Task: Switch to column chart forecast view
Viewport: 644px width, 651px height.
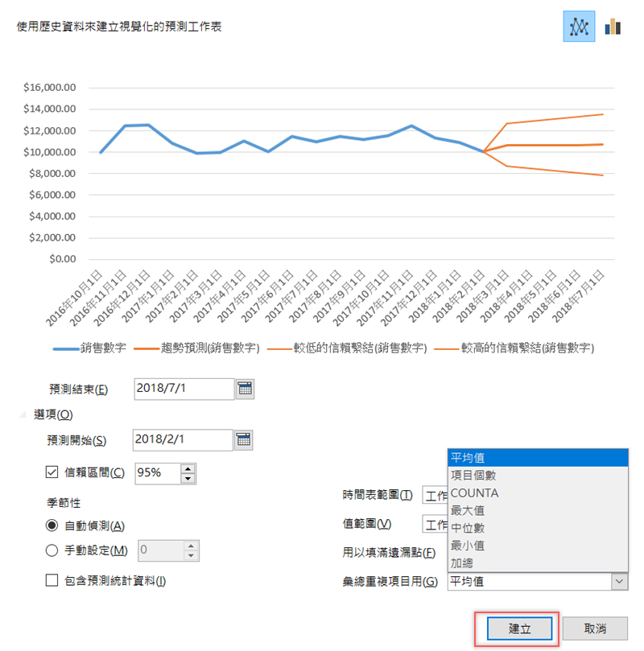Action: [613, 27]
